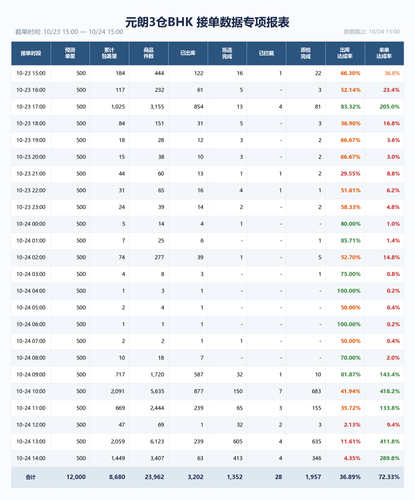Click the 2.13% rate cell
Viewport: 415px width, 500px height.
coord(352,425)
